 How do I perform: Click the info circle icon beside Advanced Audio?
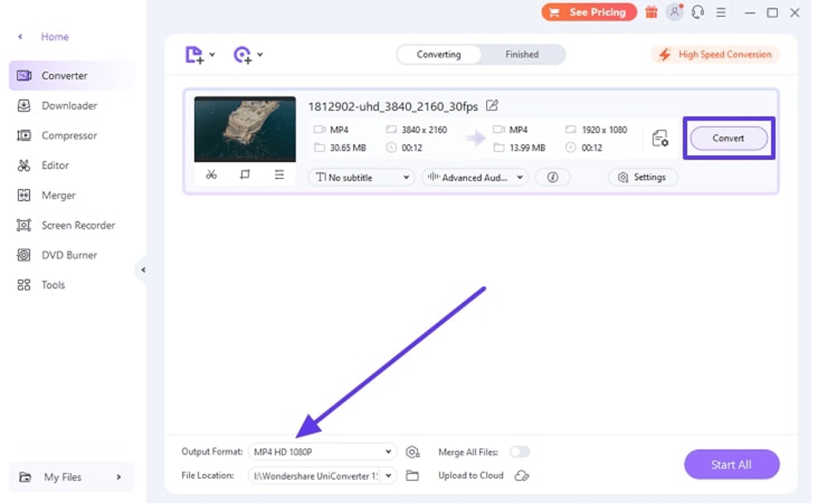[553, 176]
